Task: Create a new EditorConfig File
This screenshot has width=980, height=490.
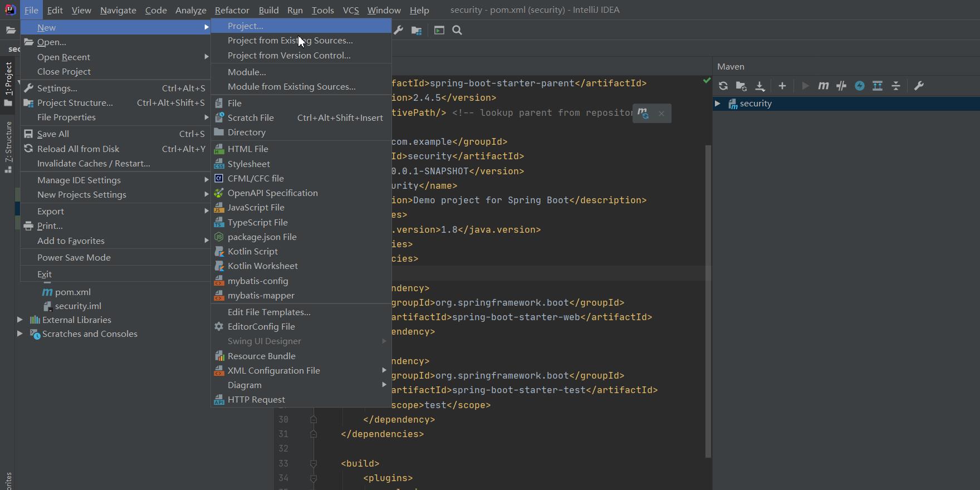Action: [301, 326]
